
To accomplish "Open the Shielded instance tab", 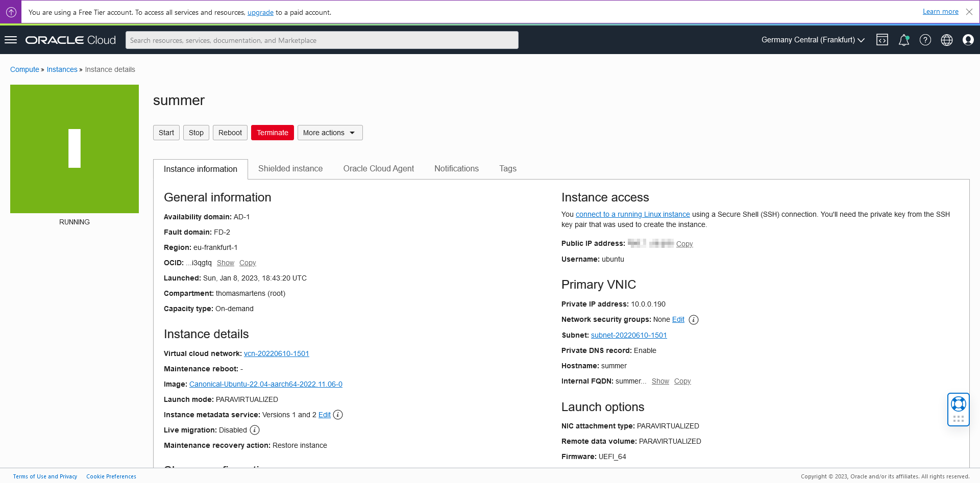I will [290, 168].
